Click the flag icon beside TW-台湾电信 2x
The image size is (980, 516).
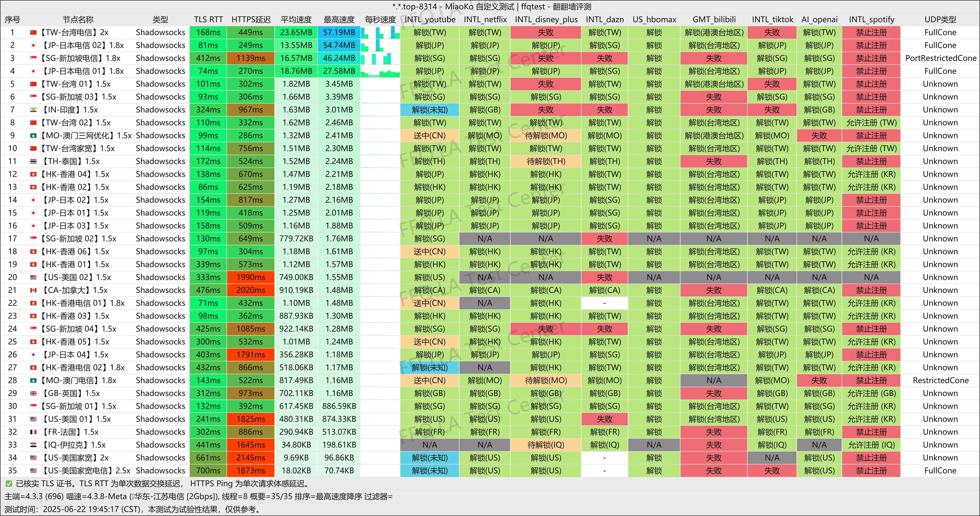click(x=33, y=33)
